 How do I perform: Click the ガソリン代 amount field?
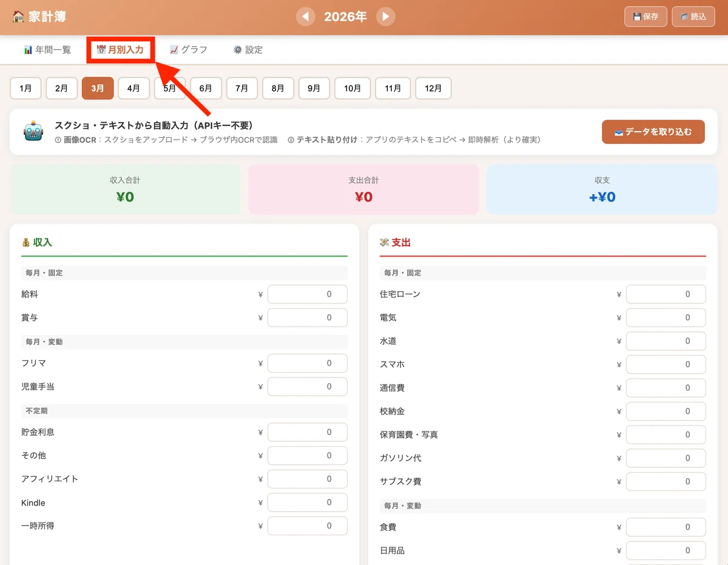(666, 458)
